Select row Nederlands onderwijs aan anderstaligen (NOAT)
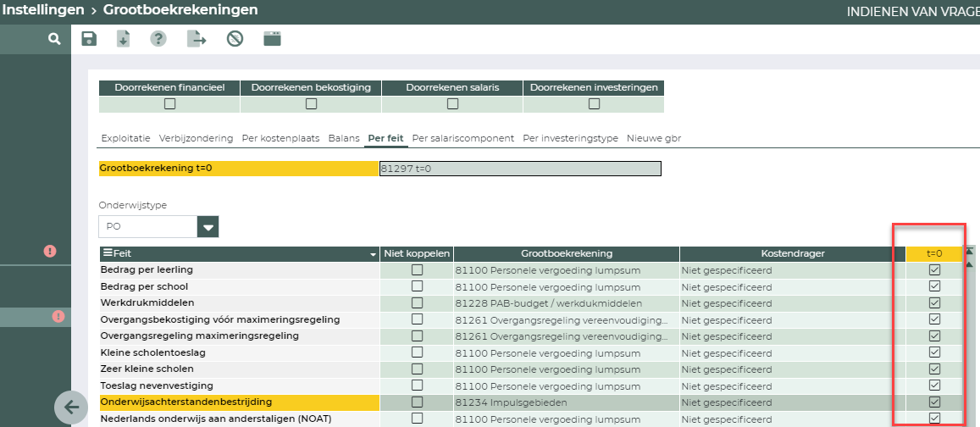Viewport: 980px width, 427px height. point(240,419)
